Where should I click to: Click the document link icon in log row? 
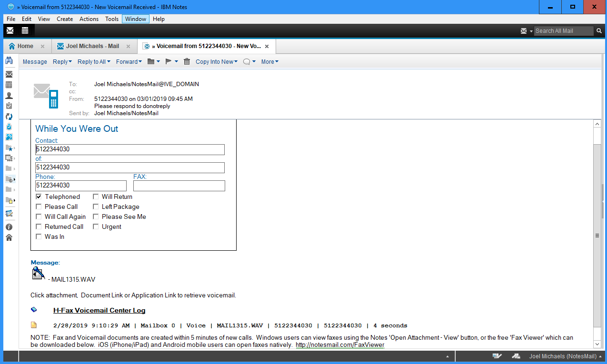[x=34, y=325]
